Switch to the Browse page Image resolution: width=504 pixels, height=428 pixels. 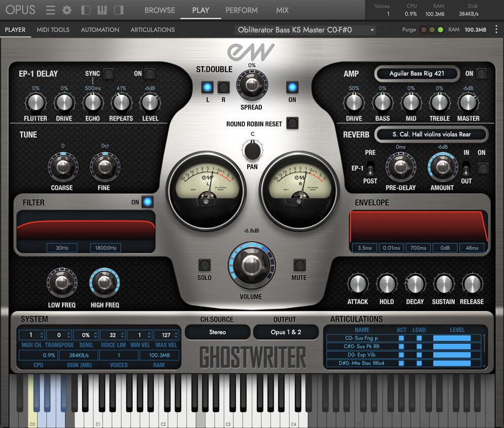point(159,10)
